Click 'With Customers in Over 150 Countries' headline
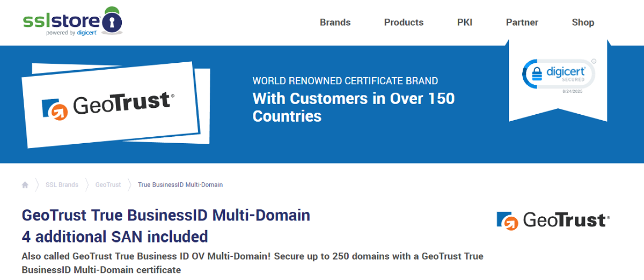This screenshot has height=280, width=644. click(x=354, y=107)
